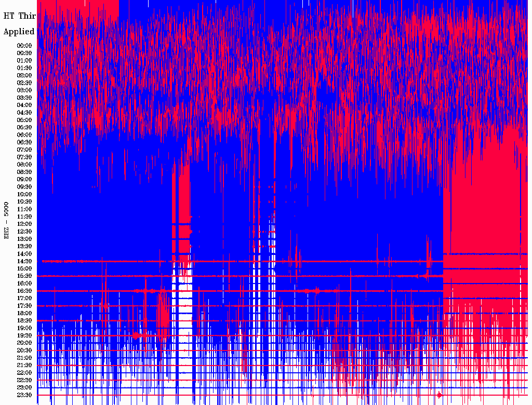This screenshot has width=532, height=405.
Task: Pick the 01:00 trace time label
Action: 24,60
